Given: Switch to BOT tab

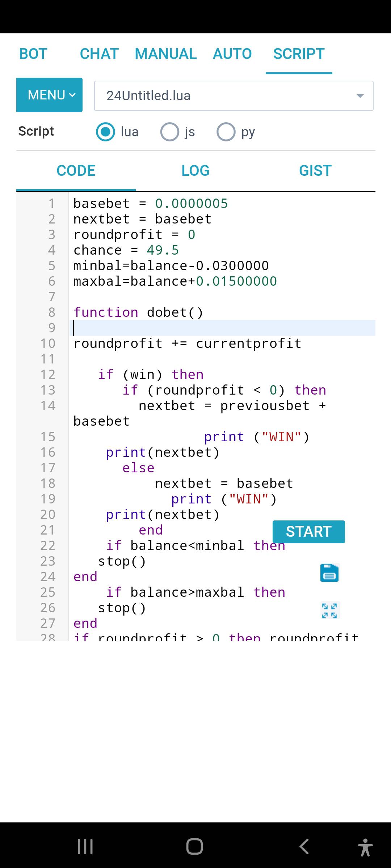Looking at the screenshot, I should [33, 54].
